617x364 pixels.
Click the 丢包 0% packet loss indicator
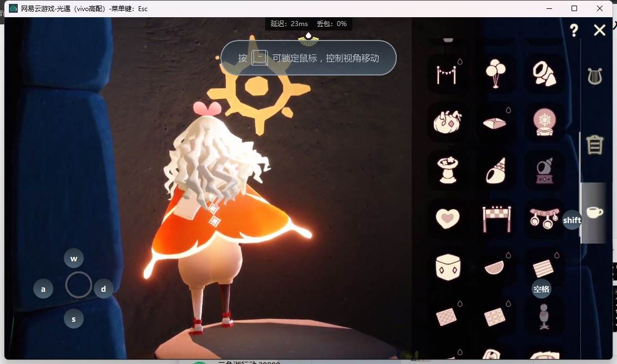[x=332, y=24]
